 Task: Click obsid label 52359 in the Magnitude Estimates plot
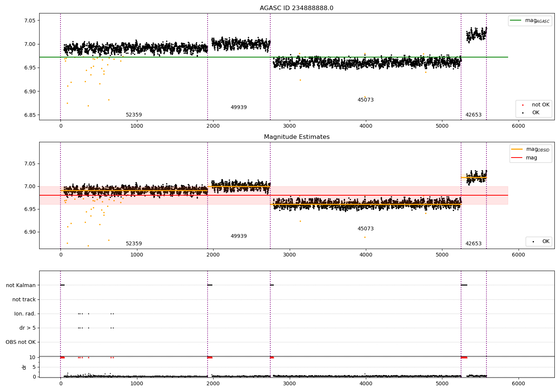134,244
